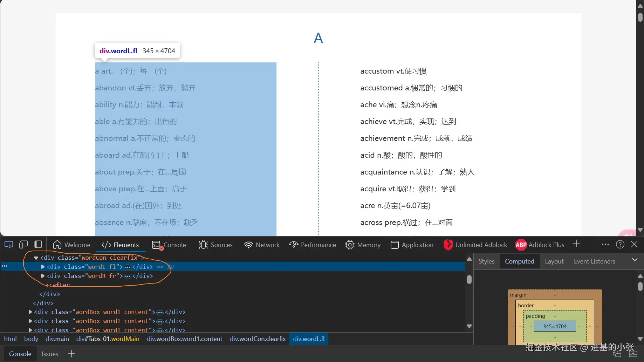Select the html breadcrumb

[x=11, y=339]
